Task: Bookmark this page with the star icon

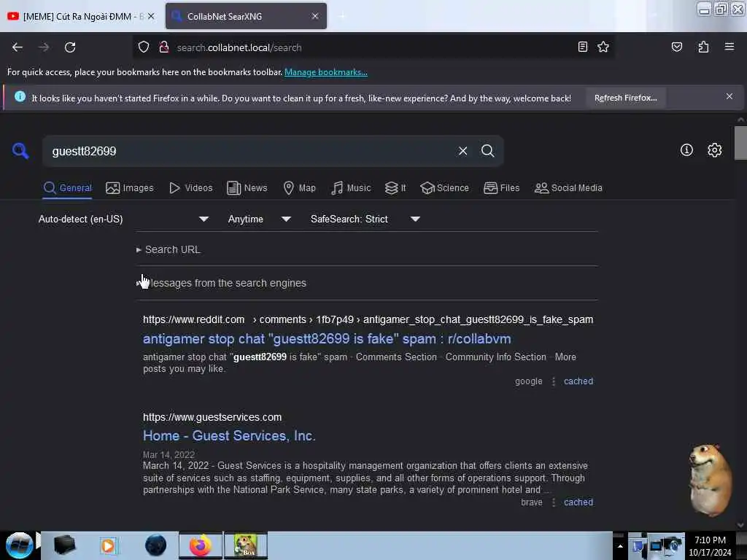Action: (x=603, y=47)
